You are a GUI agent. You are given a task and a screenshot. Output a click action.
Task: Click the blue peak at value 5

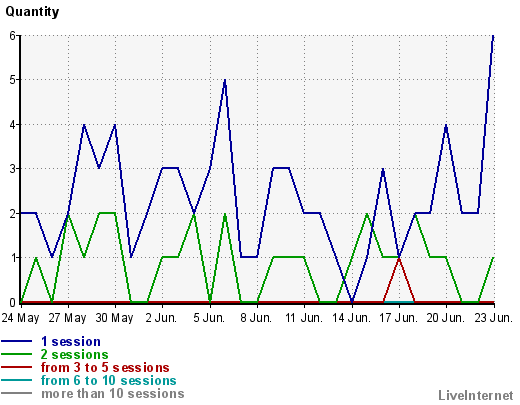tap(225, 80)
